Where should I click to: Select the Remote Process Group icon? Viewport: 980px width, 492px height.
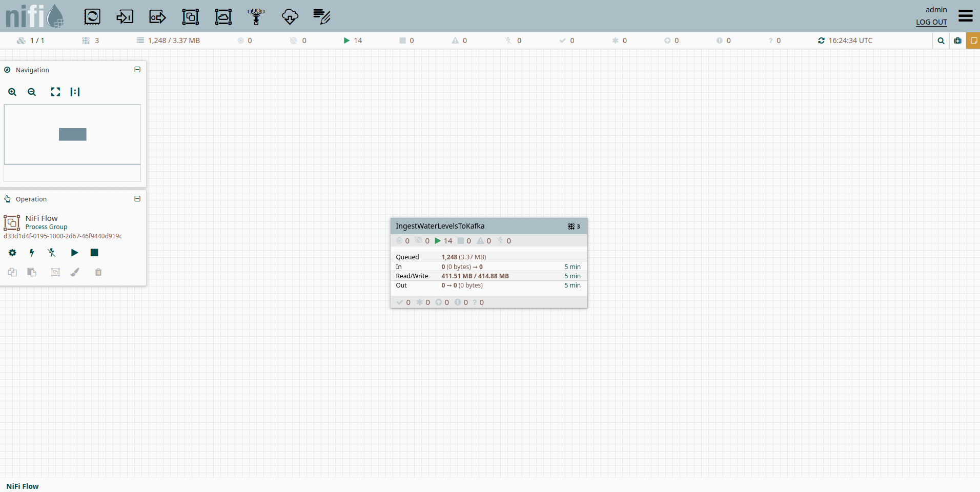[223, 17]
